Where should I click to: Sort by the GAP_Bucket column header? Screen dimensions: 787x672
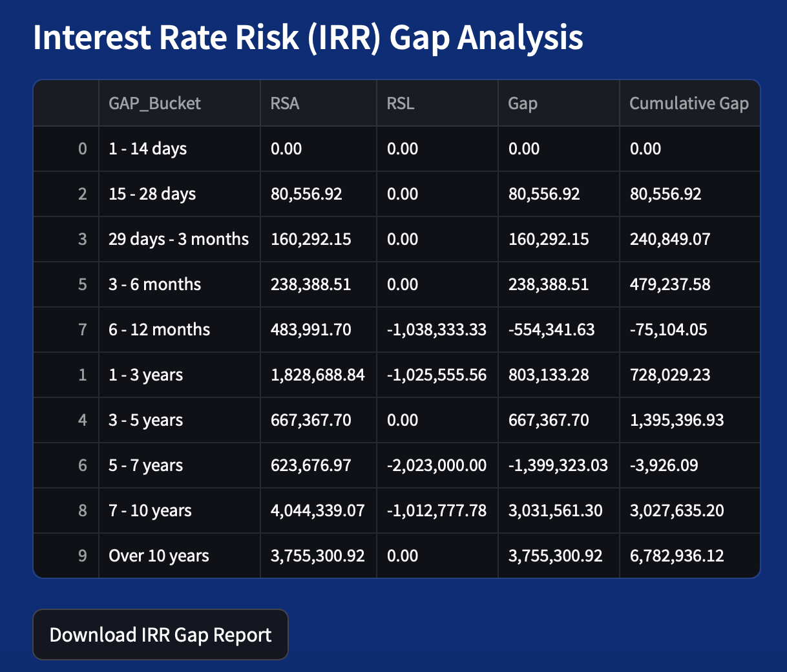[x=155, y=103]
